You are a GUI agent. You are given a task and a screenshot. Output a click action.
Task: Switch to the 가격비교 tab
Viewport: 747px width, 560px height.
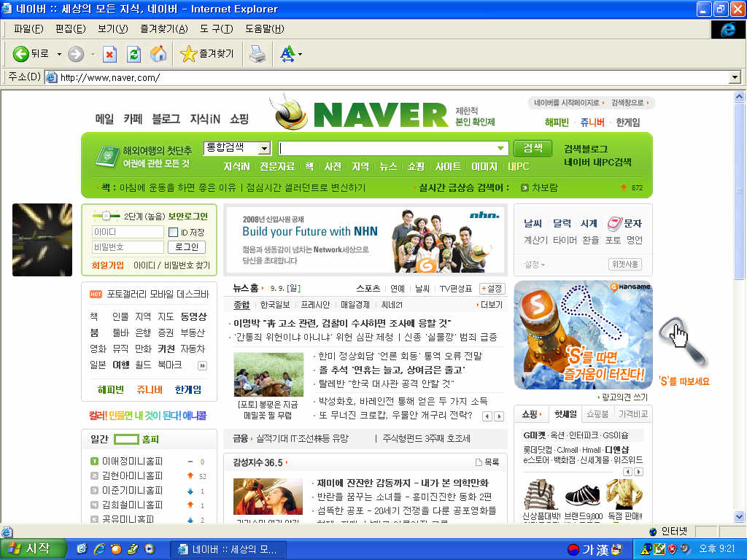point(632,414)
